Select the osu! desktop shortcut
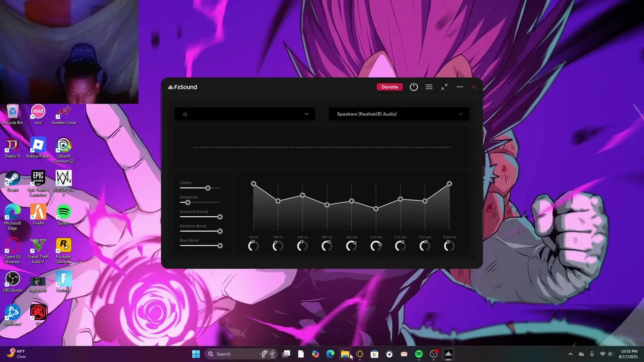This screenshot has height=362, width=644. click(x=38, y=115)
